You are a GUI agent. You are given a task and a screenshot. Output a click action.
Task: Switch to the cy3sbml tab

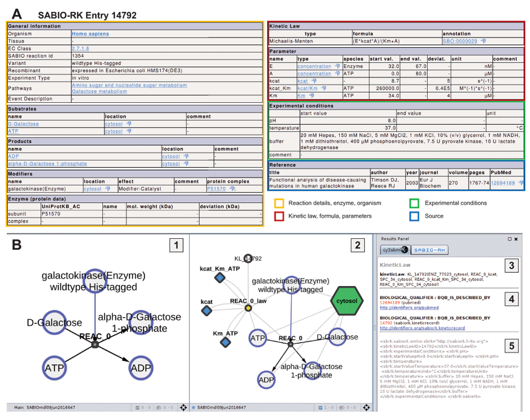point(395,250)
